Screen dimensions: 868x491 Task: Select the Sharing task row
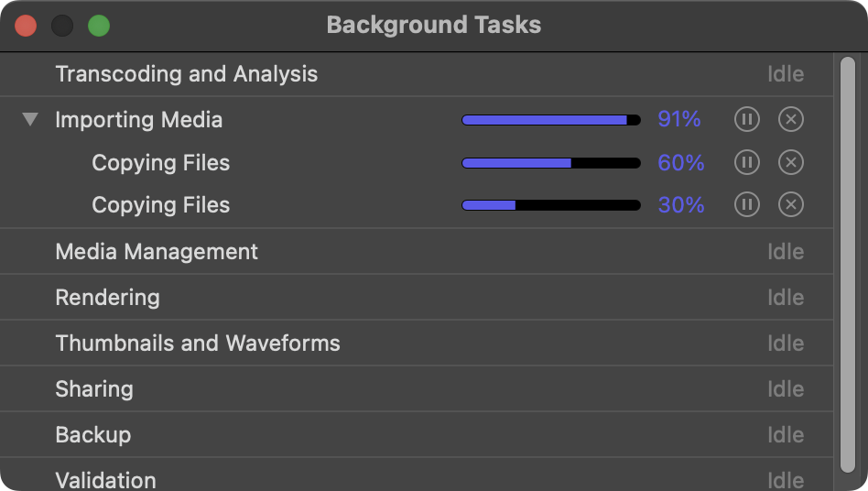click(x=94, y=389)
